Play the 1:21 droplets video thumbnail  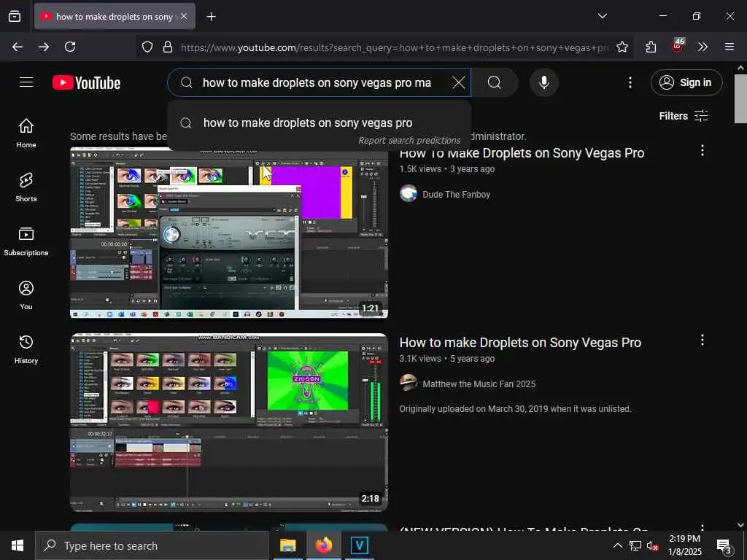(x=228, y=233)
